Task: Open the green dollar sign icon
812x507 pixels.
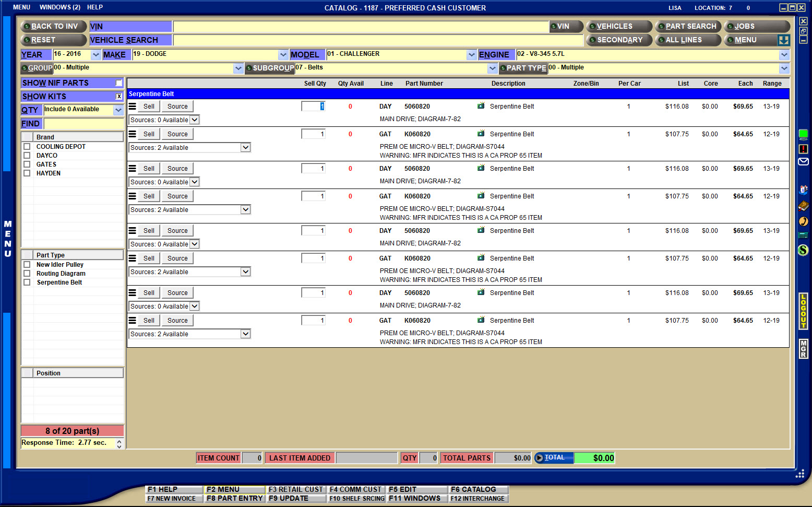Action: (803, 250)
